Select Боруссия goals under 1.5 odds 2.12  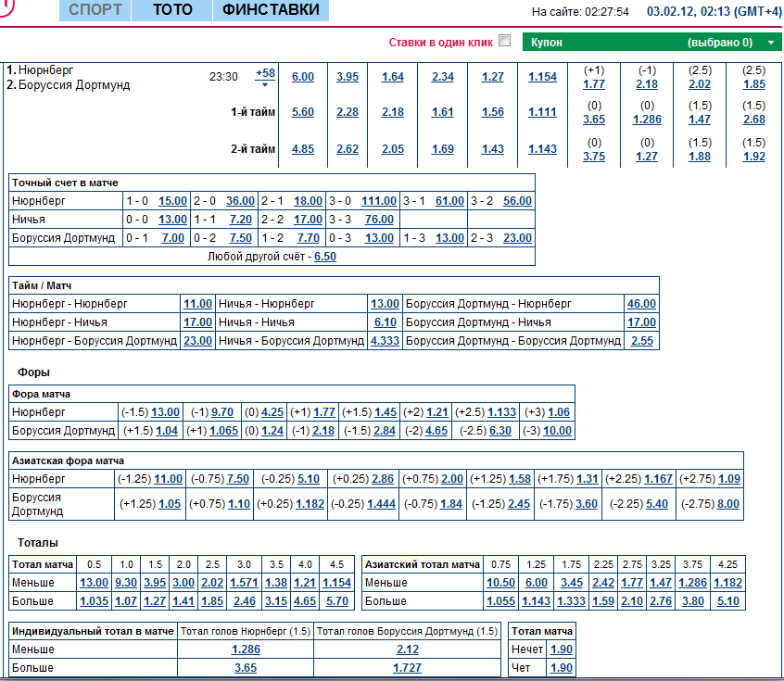coord(408,649)
